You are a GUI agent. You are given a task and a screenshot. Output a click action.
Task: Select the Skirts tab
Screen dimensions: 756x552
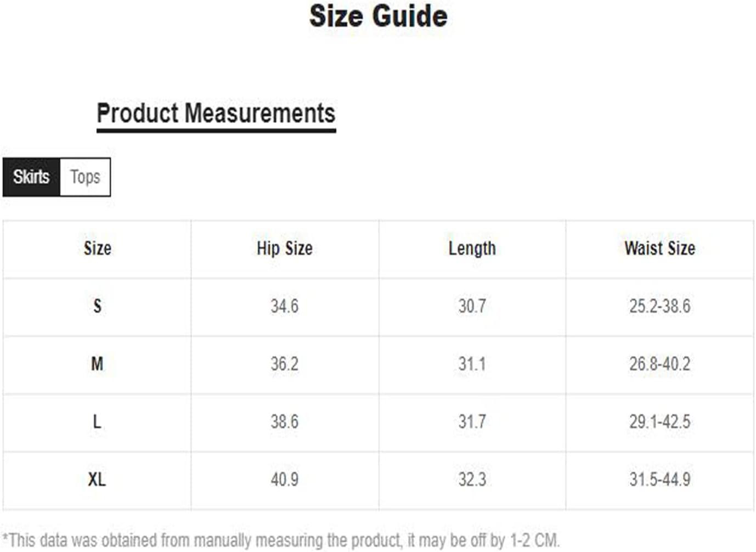pyautogui.click(x=31, y=177)
